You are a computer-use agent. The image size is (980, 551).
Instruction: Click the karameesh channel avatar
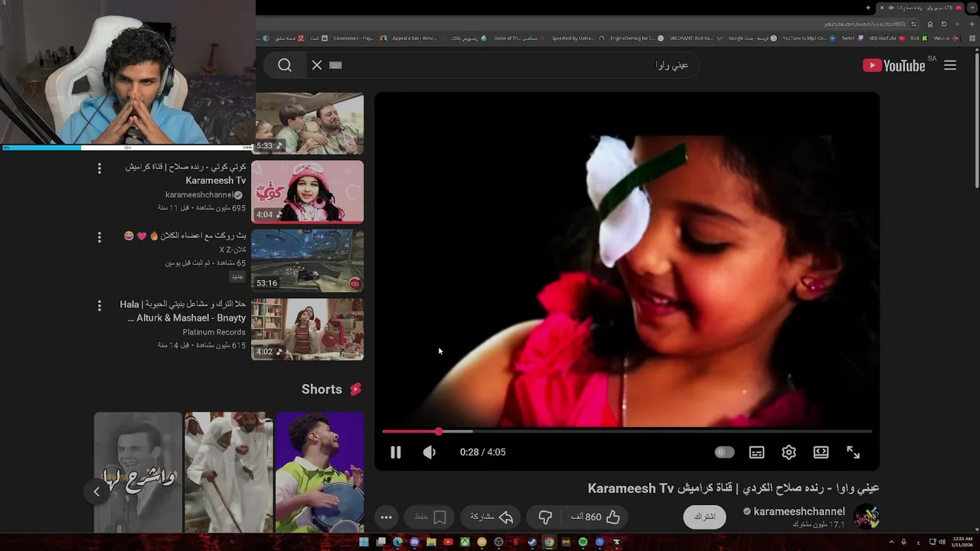[x=867, y=517]
